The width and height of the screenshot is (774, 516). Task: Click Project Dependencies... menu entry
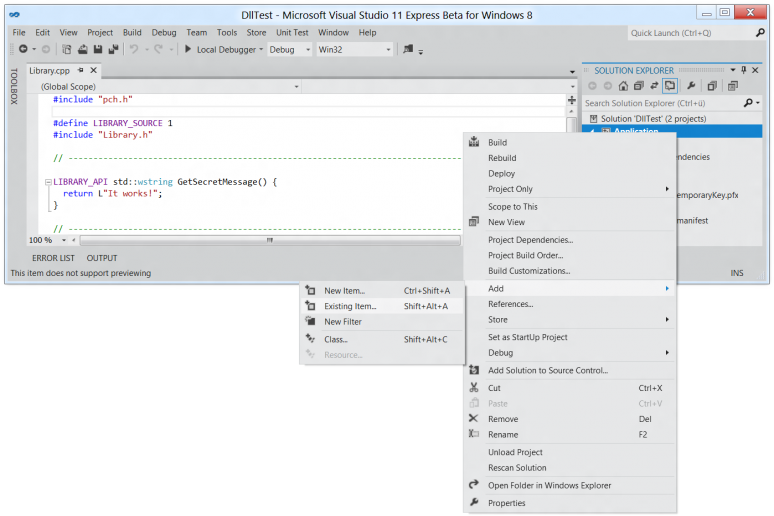pos(570,240)
